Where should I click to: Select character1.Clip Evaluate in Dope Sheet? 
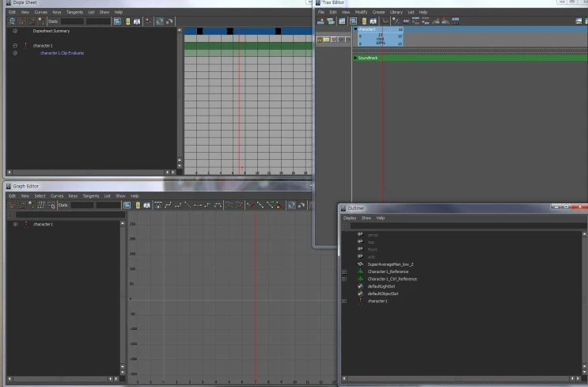63,53
